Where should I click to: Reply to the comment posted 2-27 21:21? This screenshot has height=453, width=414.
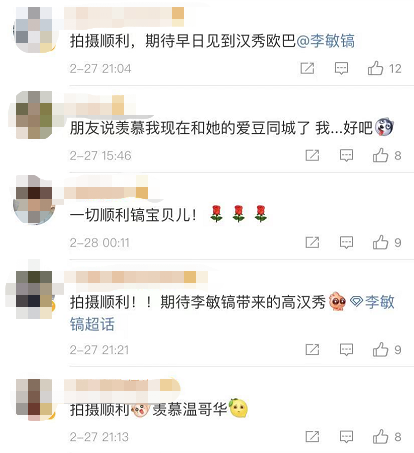pyautogui.click(x=346, y=349)
